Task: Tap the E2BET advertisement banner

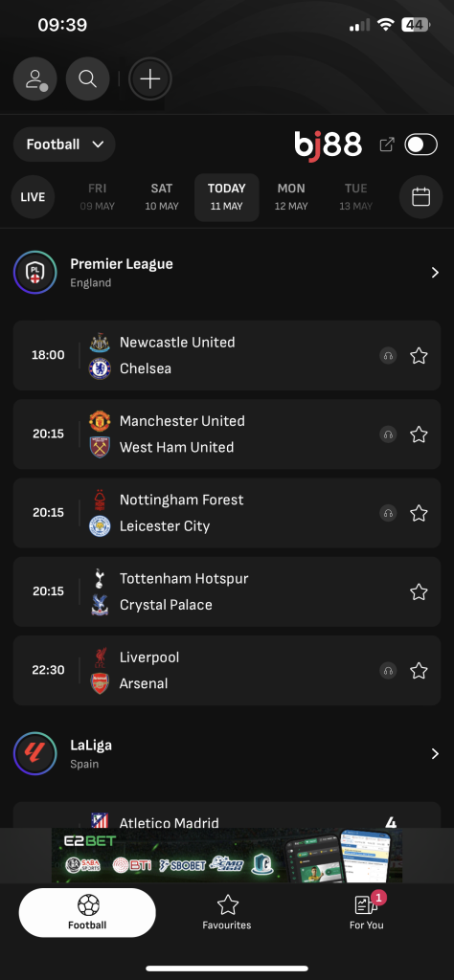Action: pos(227,856)
